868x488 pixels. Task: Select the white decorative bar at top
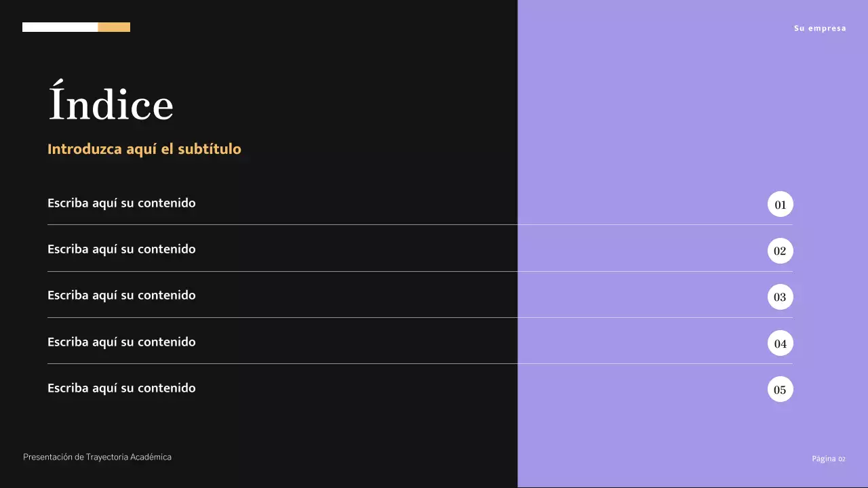coord(60,27)
